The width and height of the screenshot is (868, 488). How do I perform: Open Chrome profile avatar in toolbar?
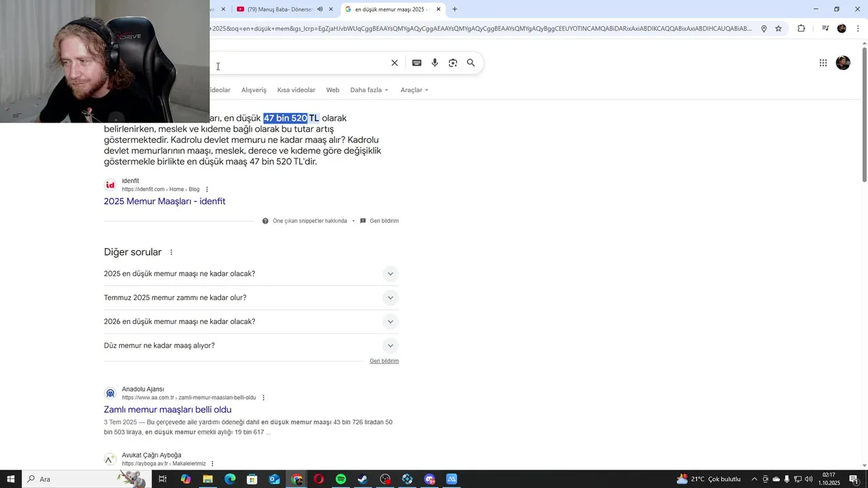(842, 28)
